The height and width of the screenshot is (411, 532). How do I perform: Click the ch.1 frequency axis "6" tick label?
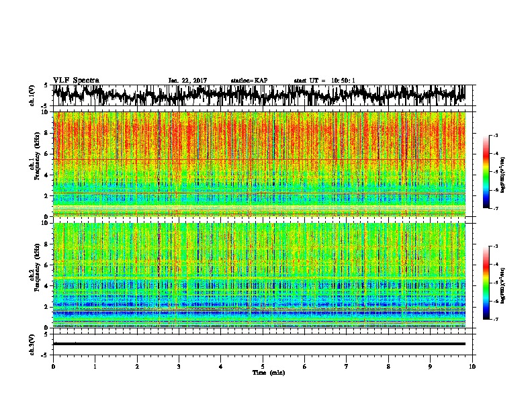pyautogui.click(x=46, y=154)
